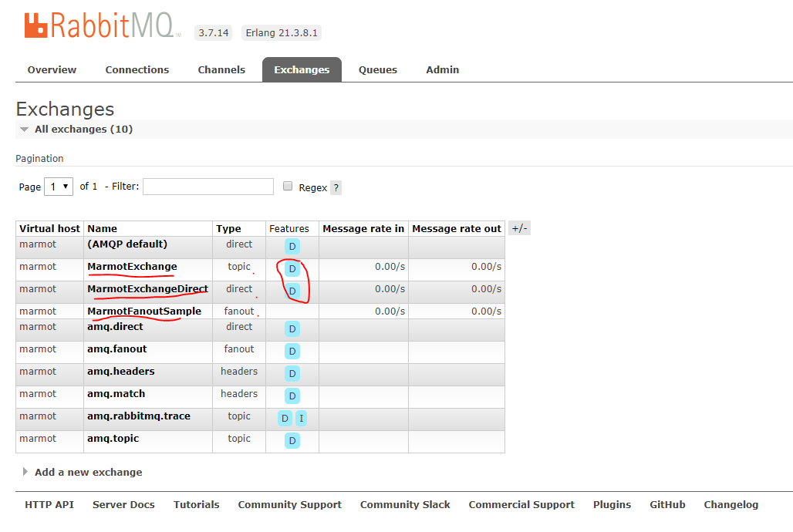Sort by Name column header
Image resolution: width=793 pixels, height=532 pixels.
(x=102, y=228)
